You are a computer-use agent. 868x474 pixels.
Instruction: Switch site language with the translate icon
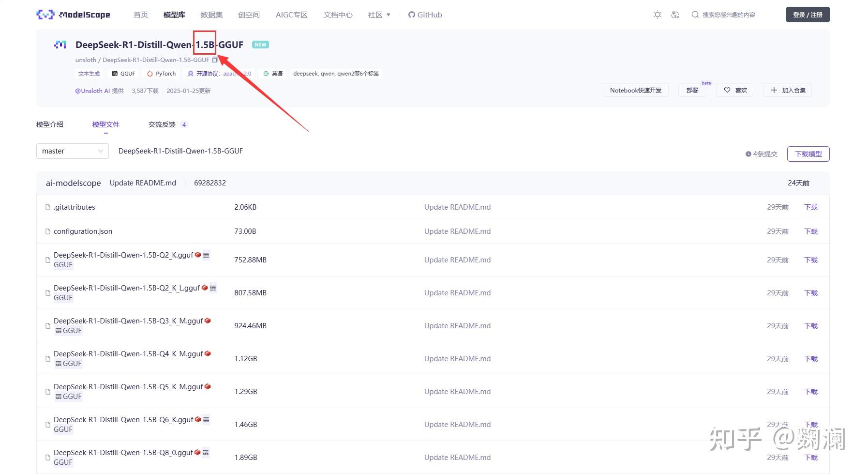(675, 15)
